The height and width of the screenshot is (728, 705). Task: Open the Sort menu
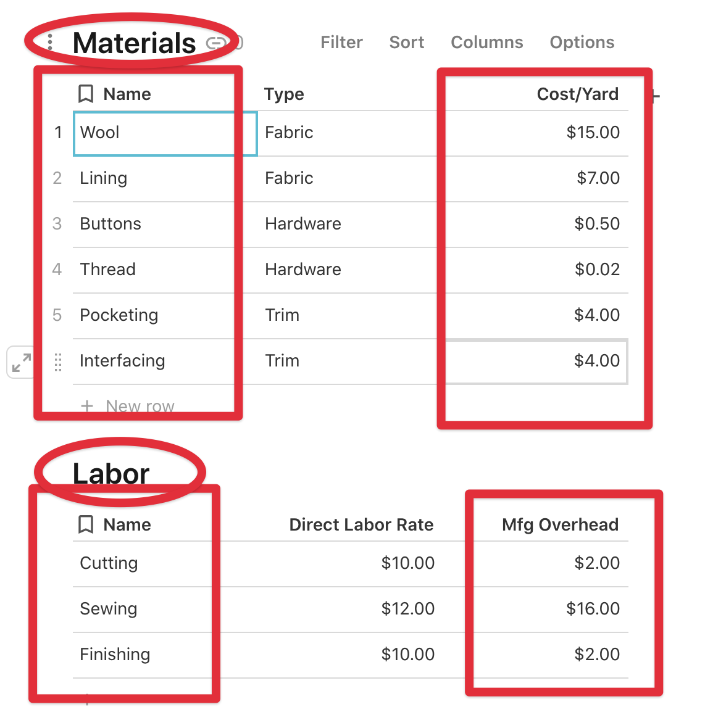tap(406, 42)
